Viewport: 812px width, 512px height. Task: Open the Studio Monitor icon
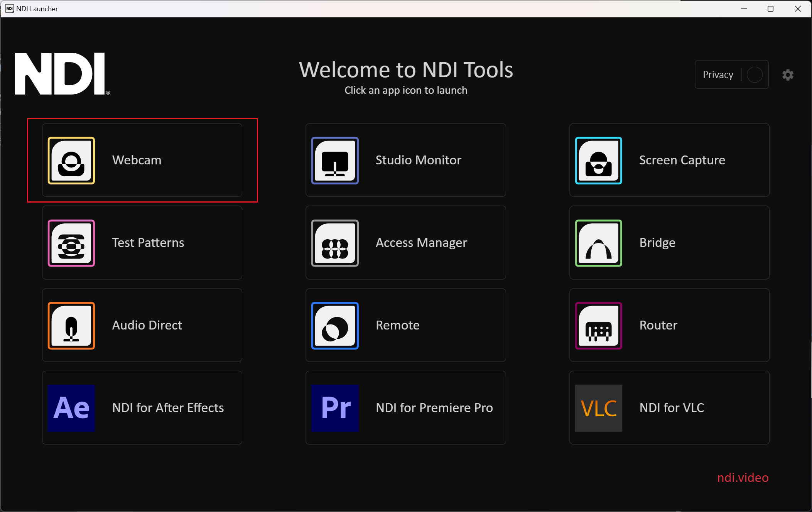coord(335,161)
